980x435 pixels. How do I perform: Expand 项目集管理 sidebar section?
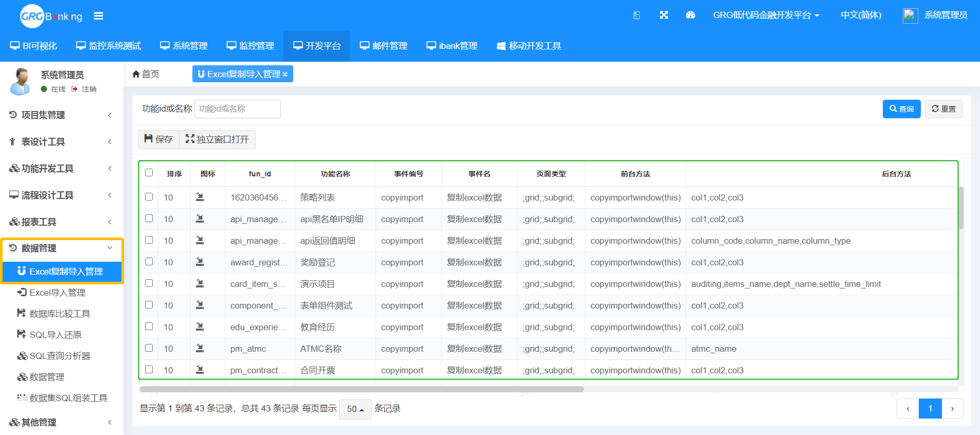pos(62,115)
